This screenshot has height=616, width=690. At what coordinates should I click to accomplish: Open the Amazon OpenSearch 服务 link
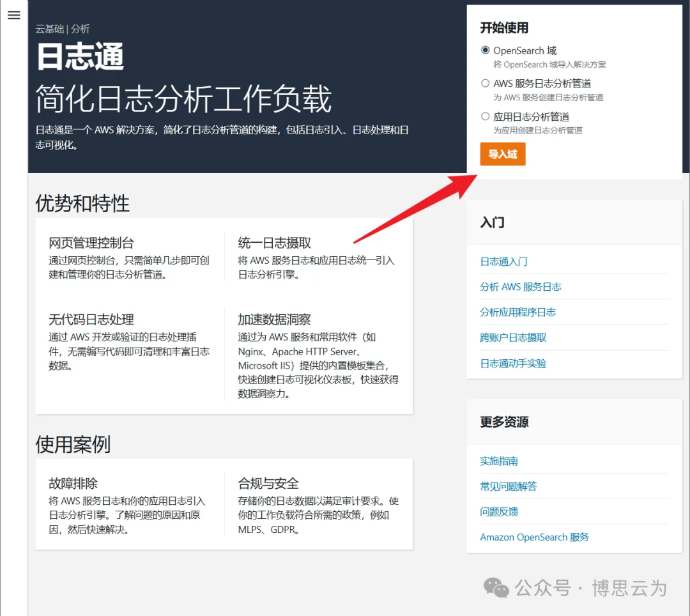(x=534, y=537)
